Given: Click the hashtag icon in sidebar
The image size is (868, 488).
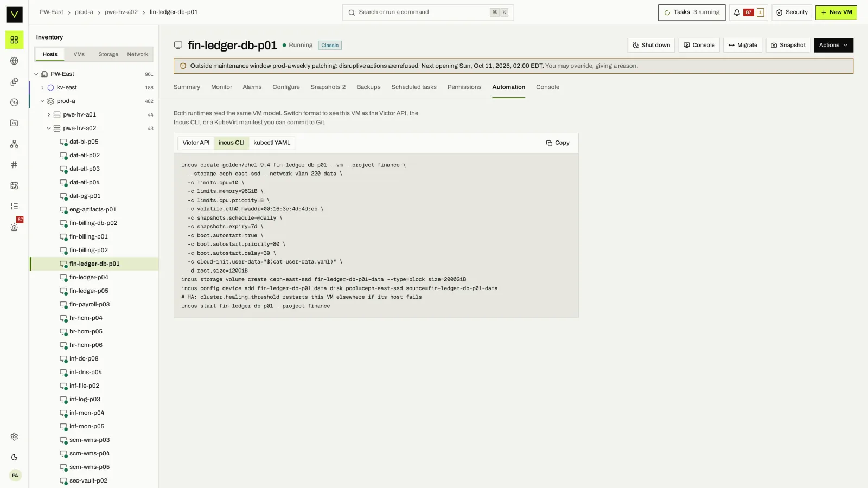Looking at the screenshot, I should 14,165.
